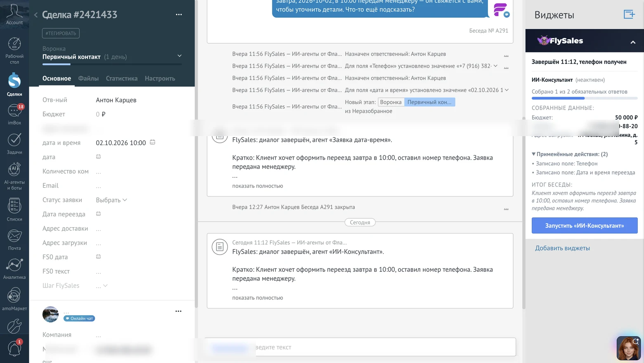Click the Отв-ный value Антон Карцев

[116, 100]
